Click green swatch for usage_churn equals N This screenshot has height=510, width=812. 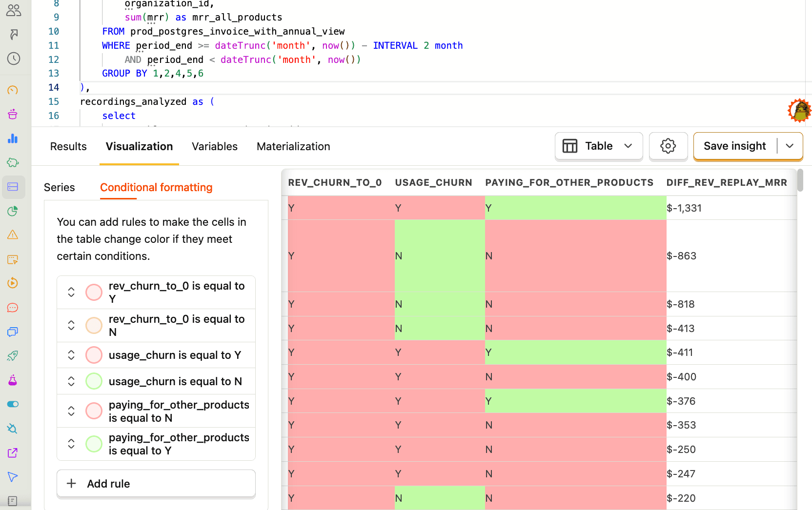point(94,381)
